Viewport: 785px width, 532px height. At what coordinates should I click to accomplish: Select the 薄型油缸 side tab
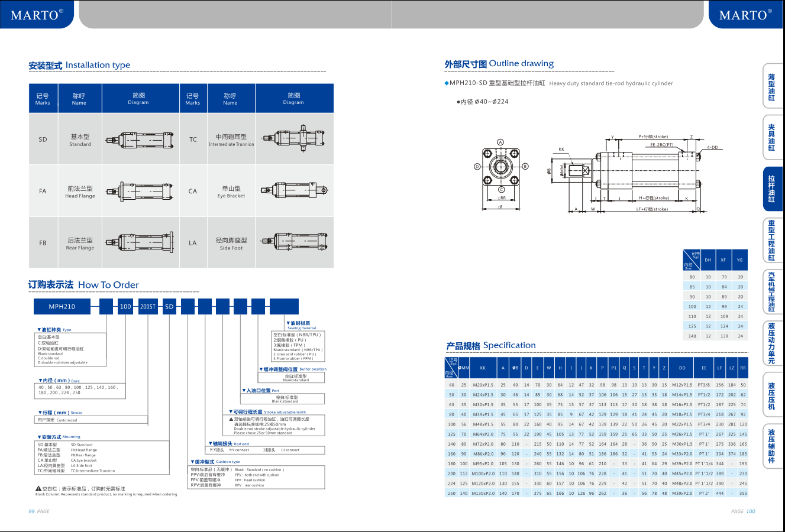[x=772, y=87]
